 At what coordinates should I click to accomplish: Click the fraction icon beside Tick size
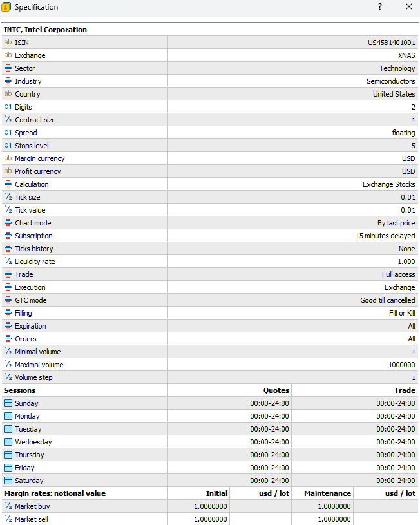(x=8, y=197)
